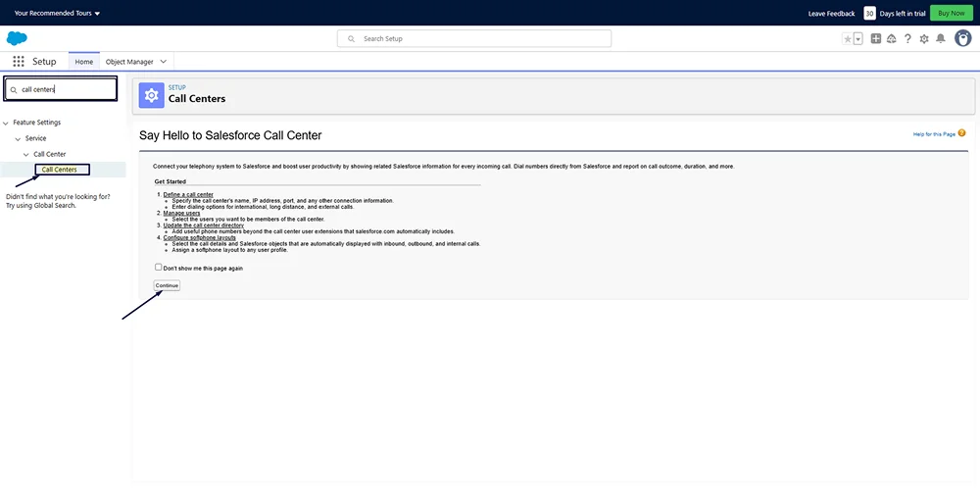Click the Get Started heading
This screenshot has width=980, height=502.
tap(170, 181)
